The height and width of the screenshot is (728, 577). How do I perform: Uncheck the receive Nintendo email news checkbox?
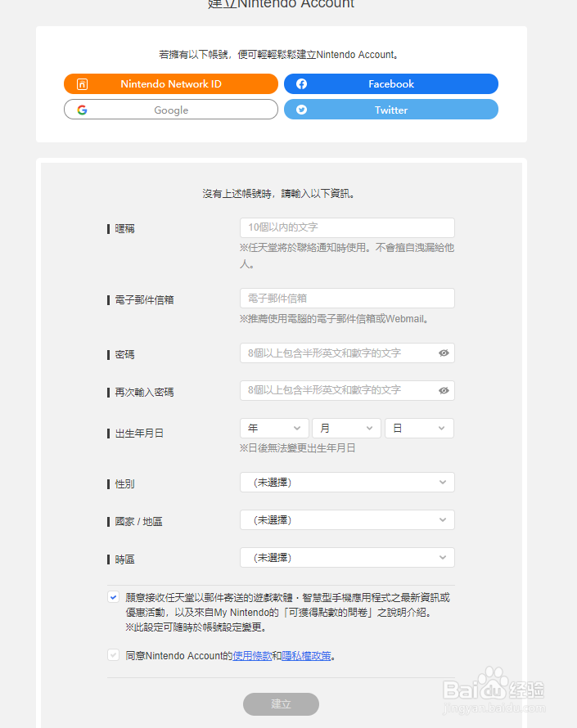click(114, 597)
